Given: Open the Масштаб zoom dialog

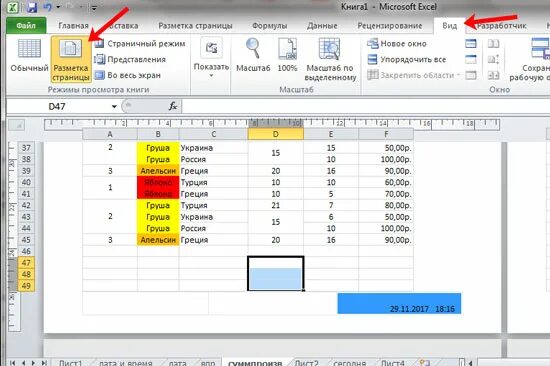Looking at the screenshot, I should (x=253, y=55).
